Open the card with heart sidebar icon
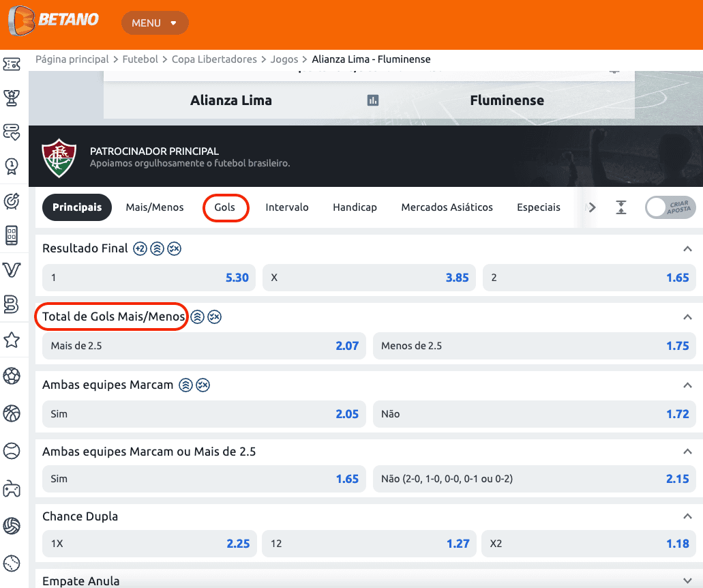This screenshot has height=588, width=703. [x=12, y=132]
